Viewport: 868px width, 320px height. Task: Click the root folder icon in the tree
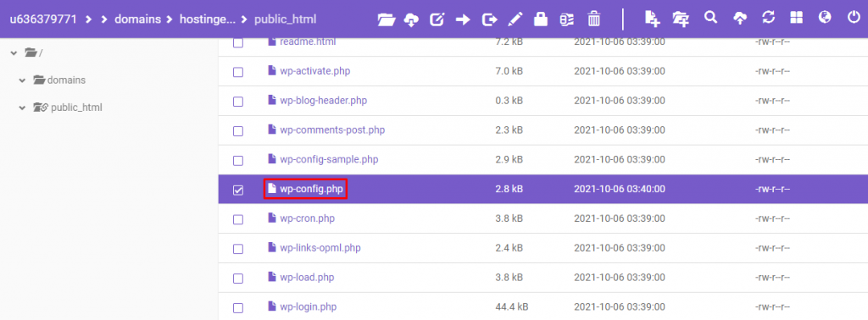31,53
